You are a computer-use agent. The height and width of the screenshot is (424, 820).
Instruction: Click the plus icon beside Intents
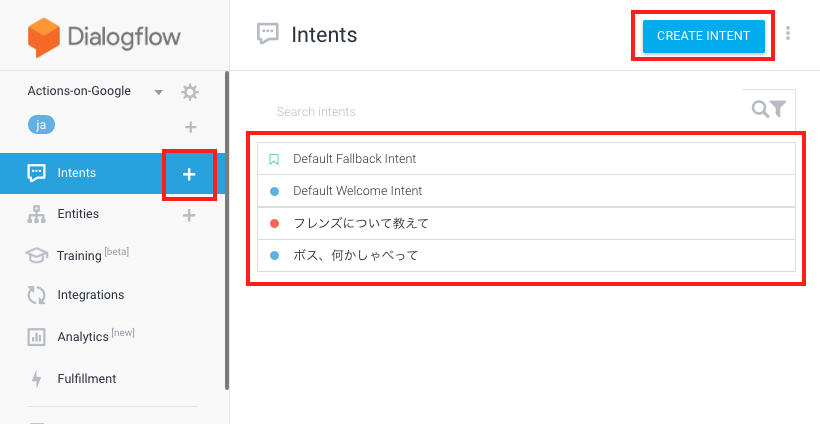click(x=189, y=174)
